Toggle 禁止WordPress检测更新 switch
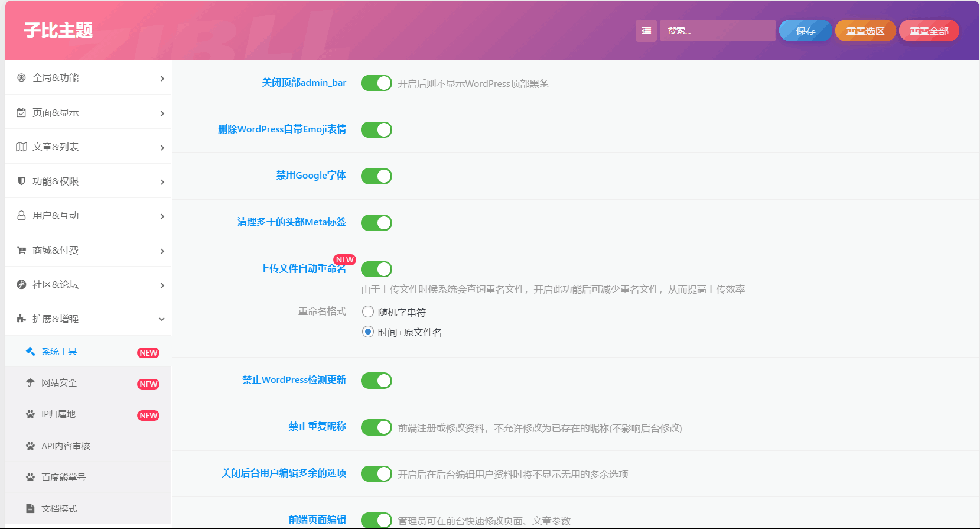The image size is (980, 529). (x=376, y=380)
